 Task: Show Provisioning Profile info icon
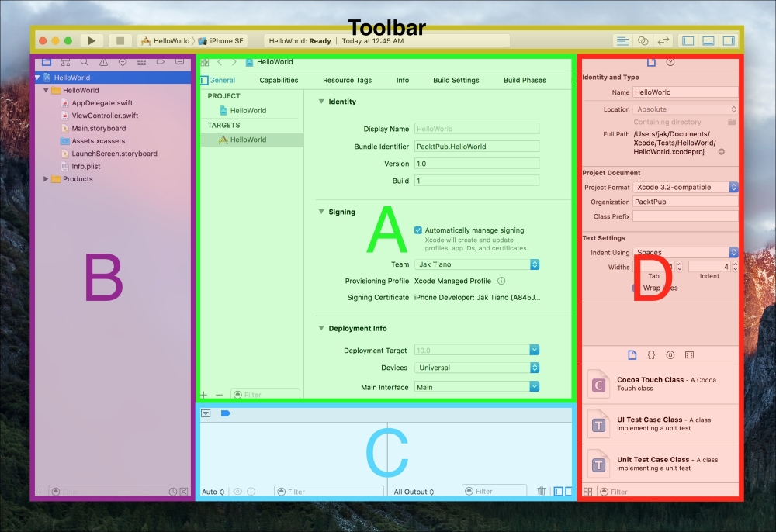pyautogui.click(x=501, y=281)
